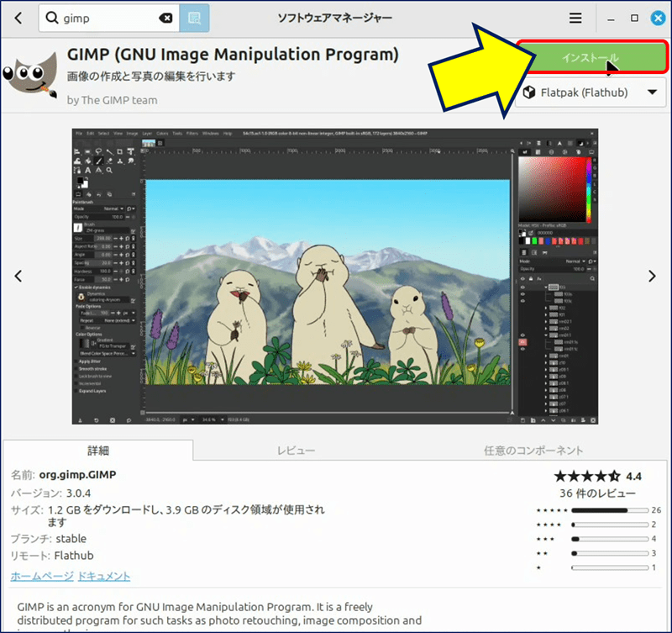Click the two-star rating bar
This screenshot has width=672, height=633.
click(x=610, y=553)
